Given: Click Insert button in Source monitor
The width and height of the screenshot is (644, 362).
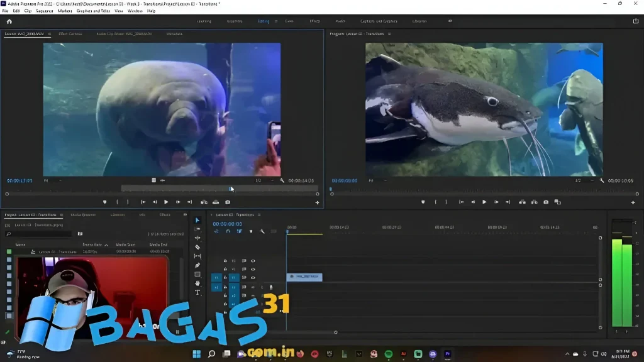Looking at the screenshot, I should [x=204, y=202].
